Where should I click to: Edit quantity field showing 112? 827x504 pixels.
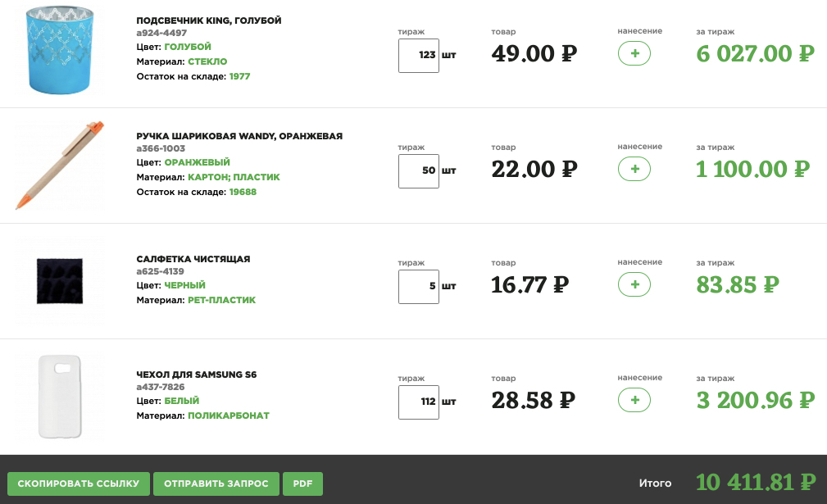[419, 402]
